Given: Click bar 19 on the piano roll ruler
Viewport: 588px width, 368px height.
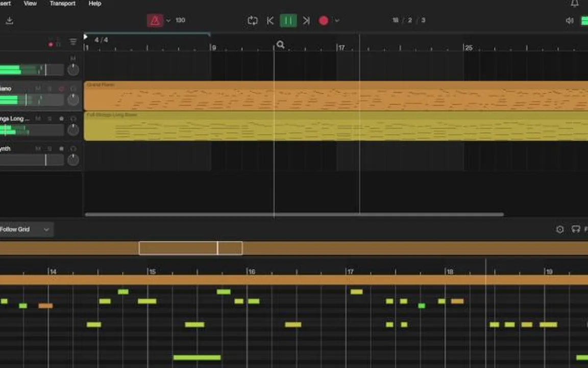Looking at the screenshot, I should [549, 271].
